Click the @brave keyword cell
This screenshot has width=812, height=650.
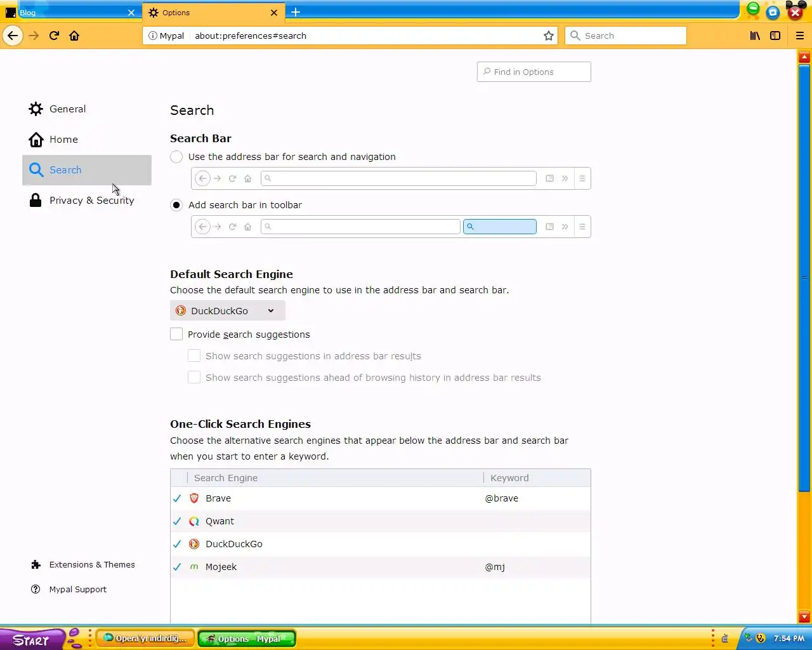502,498
